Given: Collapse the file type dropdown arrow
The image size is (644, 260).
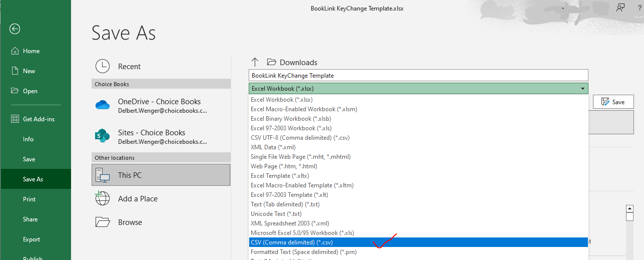Looking at the screenshot, I should click(x=582, y=89).
